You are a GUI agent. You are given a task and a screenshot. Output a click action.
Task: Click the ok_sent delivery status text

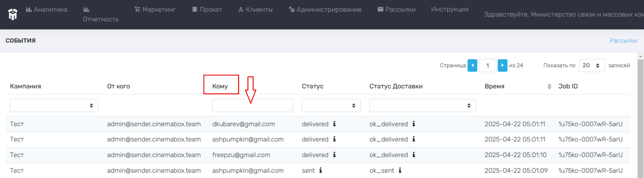[382, 171]
